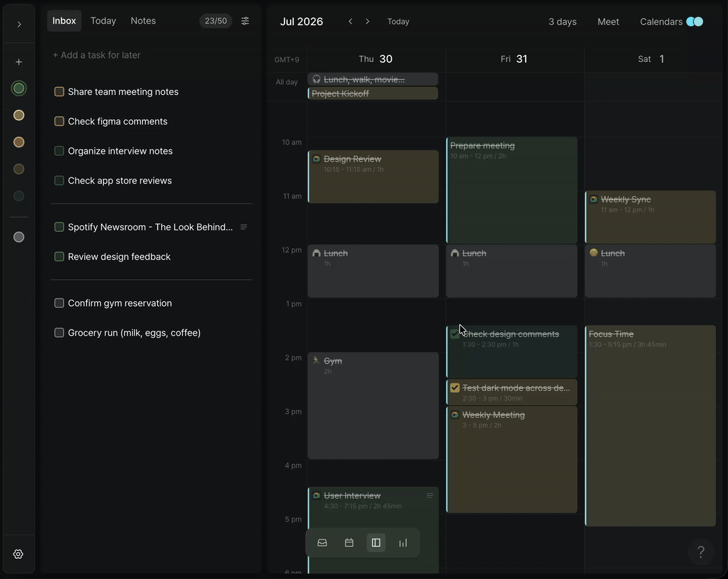Open Friday's Lunch event
The image size is (728, 579).
click(x=512, y=271)
